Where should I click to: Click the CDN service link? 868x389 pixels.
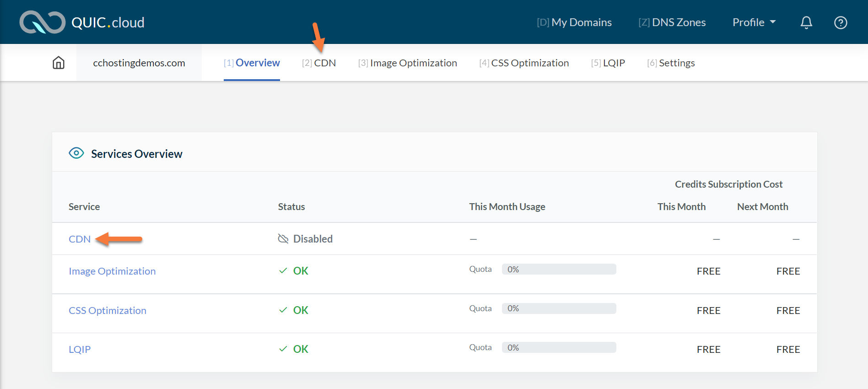[80, 239]
